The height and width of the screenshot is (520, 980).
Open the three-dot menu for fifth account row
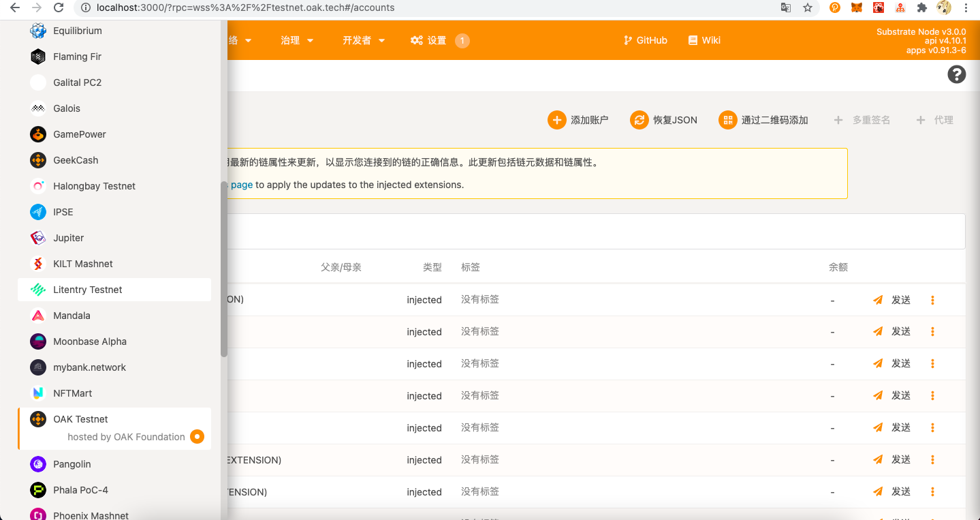(932, 428)
